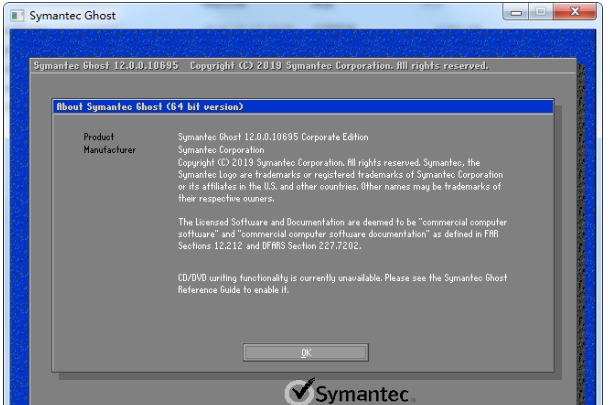Viewport: 610px width, 405px height.
Task: Click the 'or its affiliates in the U.S.' line
Action: point(340,187)
